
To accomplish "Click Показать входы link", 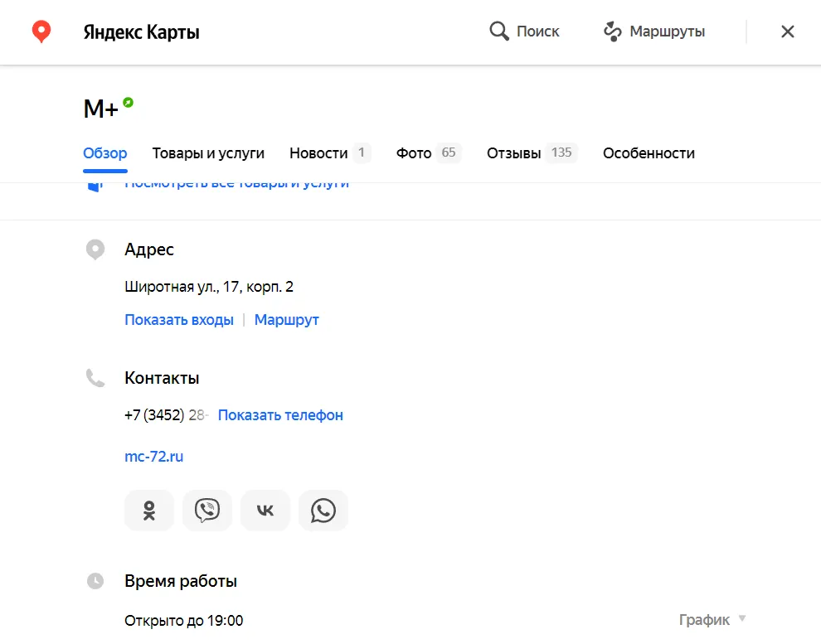I will pos(179,320).
